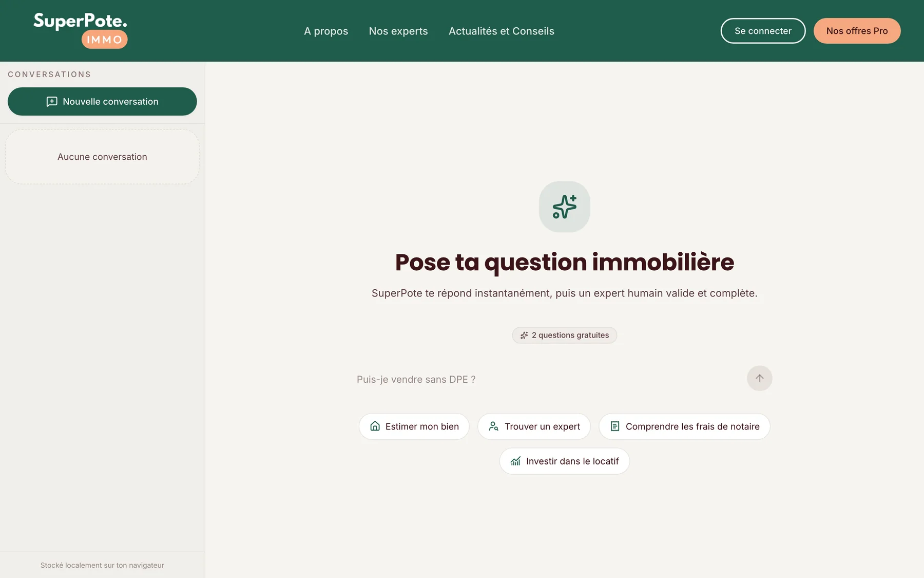Choose the Trouver un expert suggestion
This screenshot has width=924, height=578.
(x=534, y=426)
